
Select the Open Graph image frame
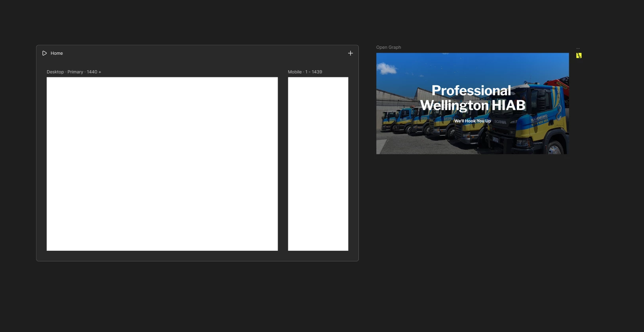coord(473,104)
